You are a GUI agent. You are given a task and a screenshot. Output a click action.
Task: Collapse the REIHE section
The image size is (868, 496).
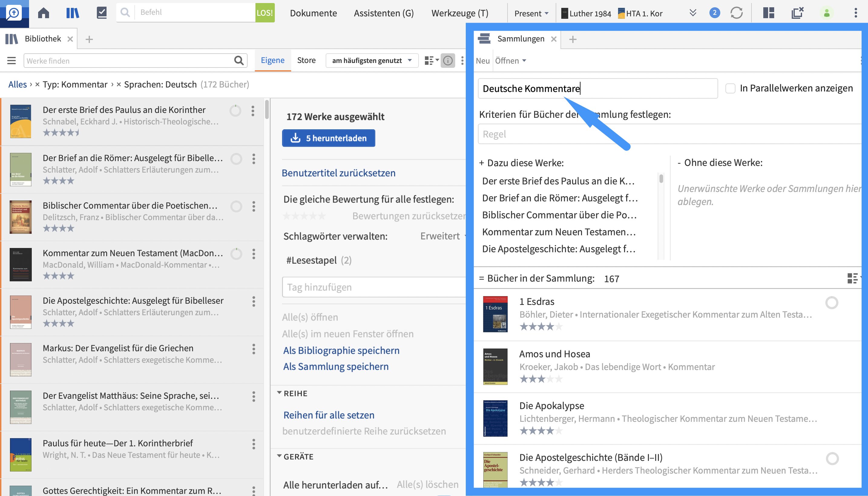(x=279, y=393)
